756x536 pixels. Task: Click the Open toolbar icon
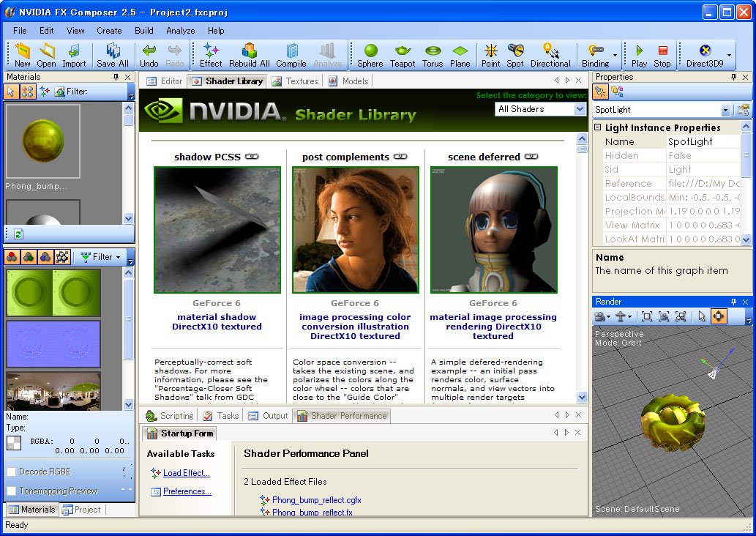point(46,51)
